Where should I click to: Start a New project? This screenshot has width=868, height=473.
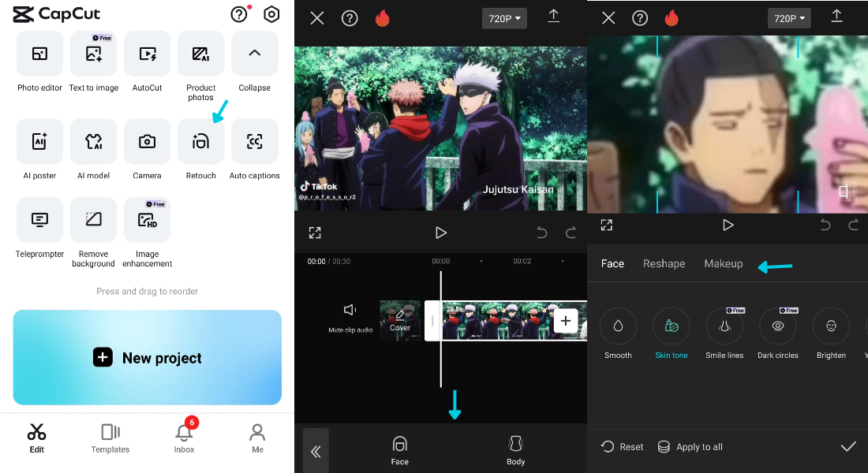pyautogui.click(x=148, y=357)
